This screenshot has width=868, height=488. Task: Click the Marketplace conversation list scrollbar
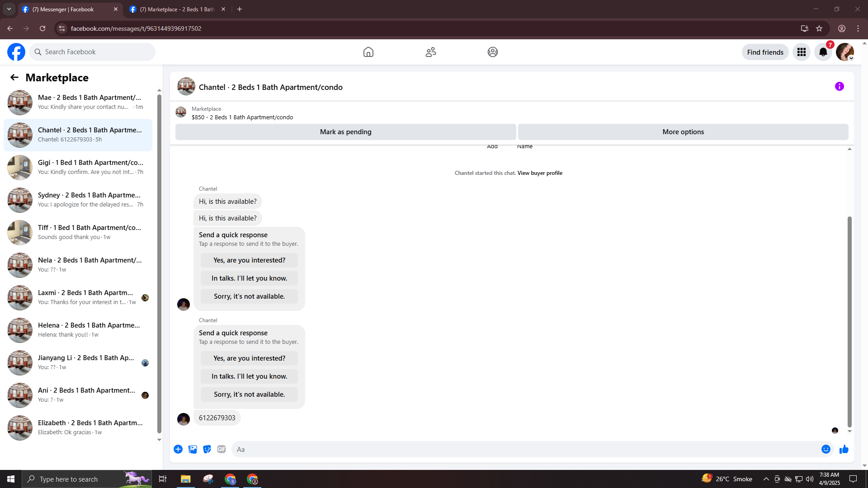click(159, 263)
